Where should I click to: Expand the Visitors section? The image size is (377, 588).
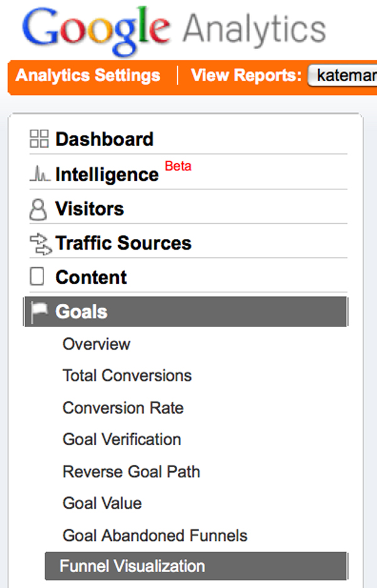click(89, 209)
